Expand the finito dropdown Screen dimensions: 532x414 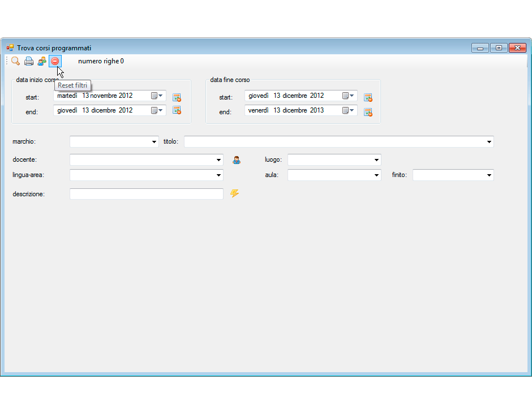pos(489,175)
